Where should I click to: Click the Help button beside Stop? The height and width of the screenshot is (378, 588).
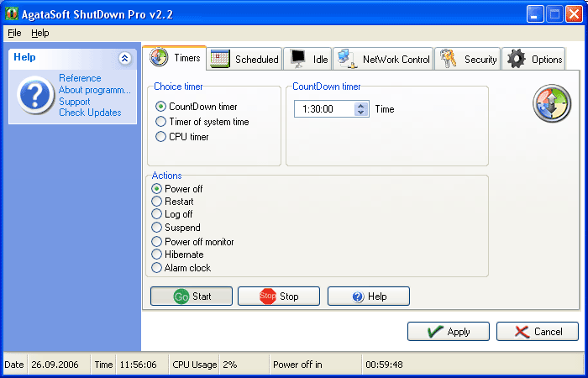[369, 297]
